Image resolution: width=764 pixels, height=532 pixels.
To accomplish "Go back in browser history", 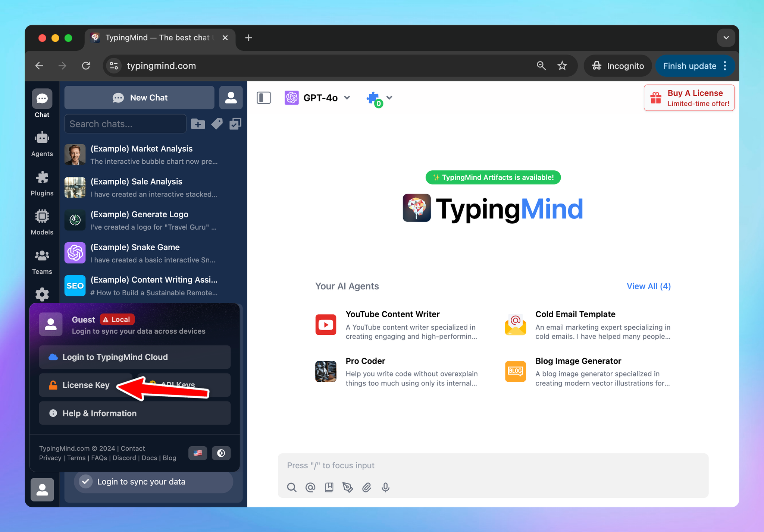I will 39,66.
